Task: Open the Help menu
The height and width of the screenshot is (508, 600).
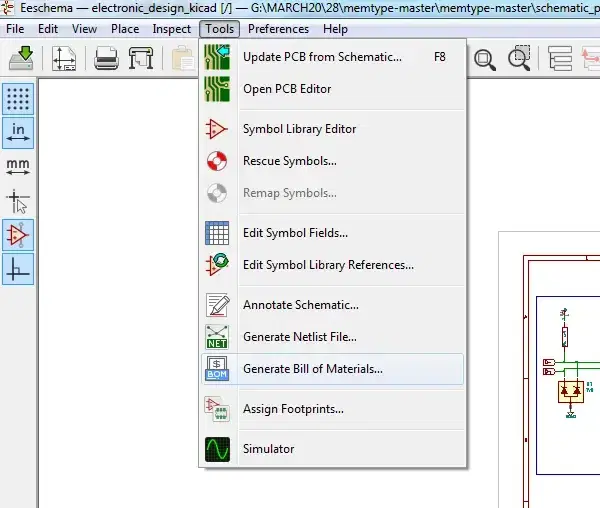Action: coord(335,29)
